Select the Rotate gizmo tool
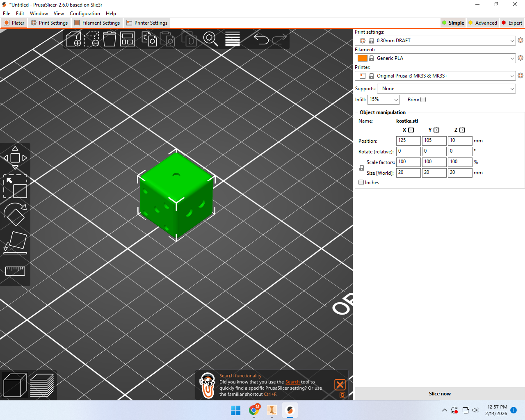This screenshot has width=525, height=420. pyautogui.click(x=15, y=214)
